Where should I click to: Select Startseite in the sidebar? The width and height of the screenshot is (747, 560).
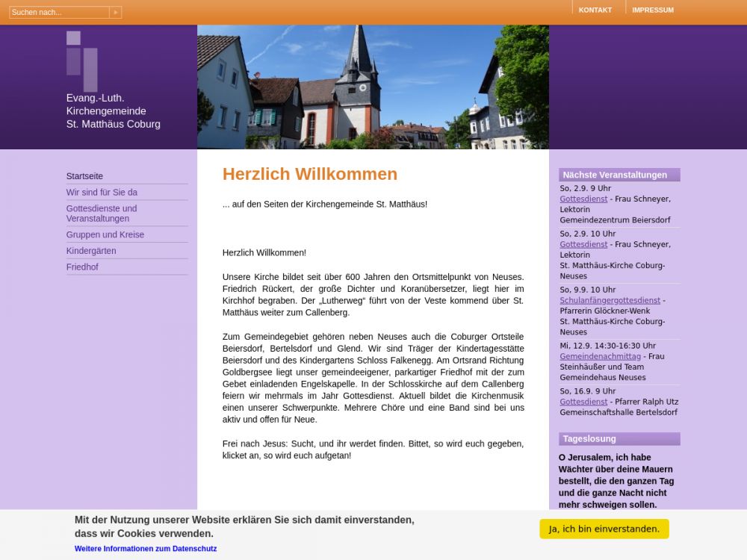84,176
